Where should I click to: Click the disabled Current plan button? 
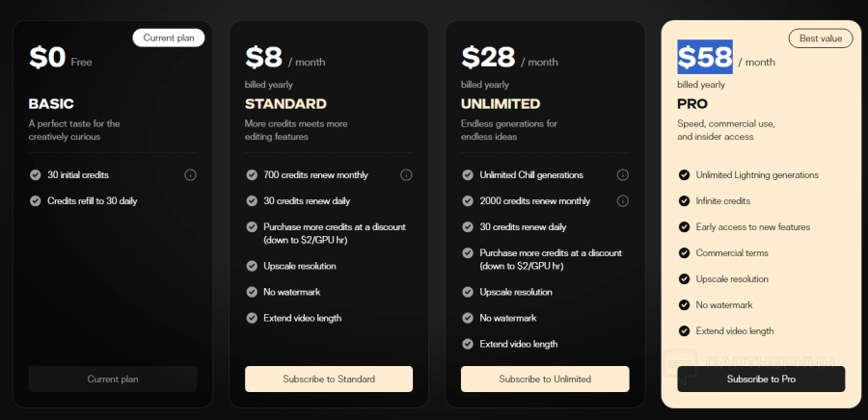(113, 380)
